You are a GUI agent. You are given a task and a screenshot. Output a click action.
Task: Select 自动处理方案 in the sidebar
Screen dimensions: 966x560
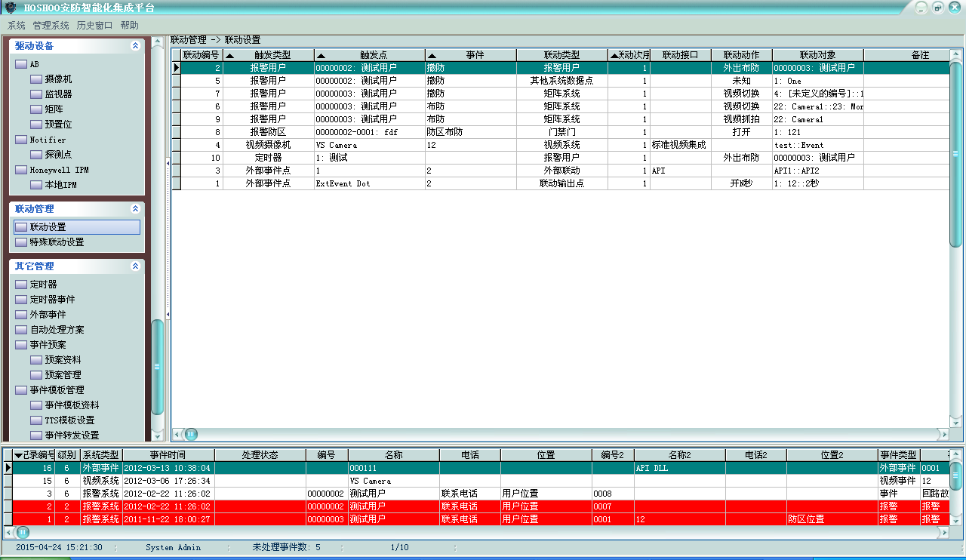click(x=57, y=330)
